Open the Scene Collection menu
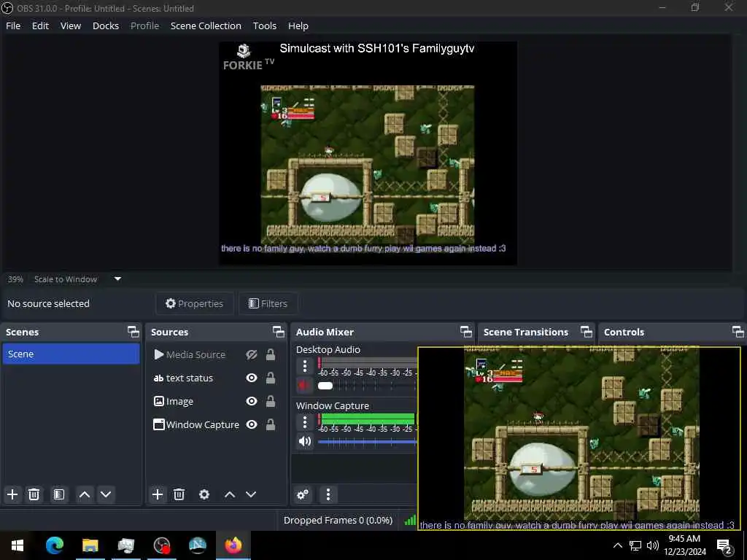Image resolution: width=747 pixels, height=560 pixels. 206,26
